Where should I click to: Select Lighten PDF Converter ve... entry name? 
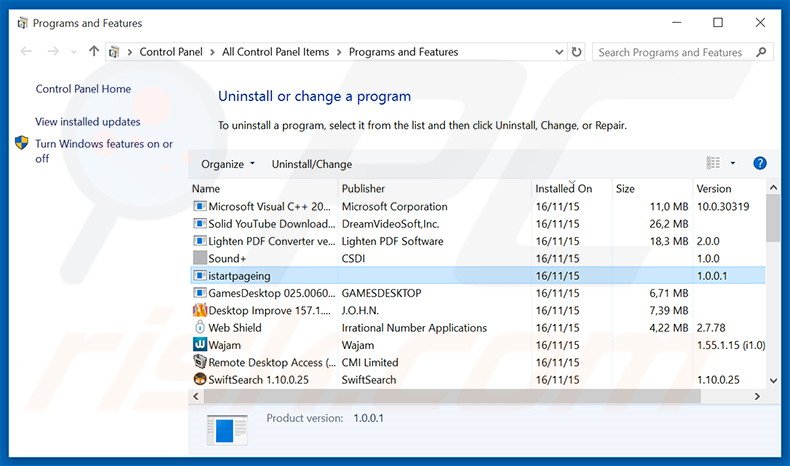272,241
